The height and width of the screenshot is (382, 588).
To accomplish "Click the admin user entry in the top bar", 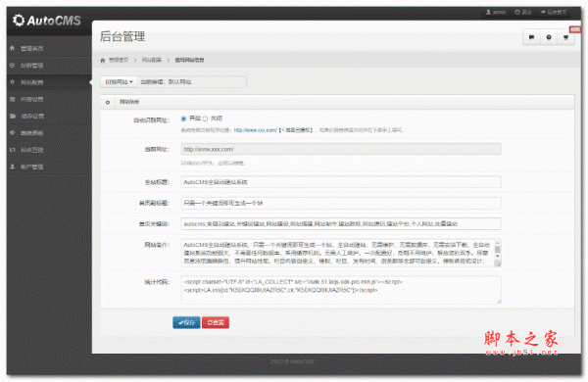I will point(496,12).
